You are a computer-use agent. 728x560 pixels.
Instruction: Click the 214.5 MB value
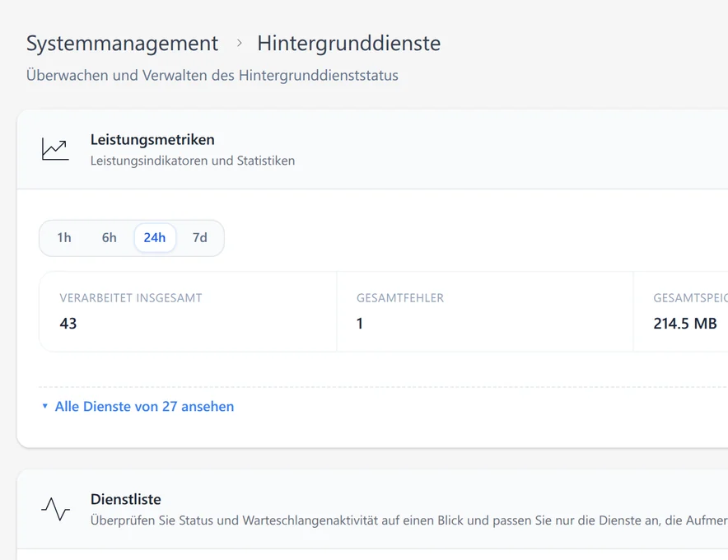685,323
